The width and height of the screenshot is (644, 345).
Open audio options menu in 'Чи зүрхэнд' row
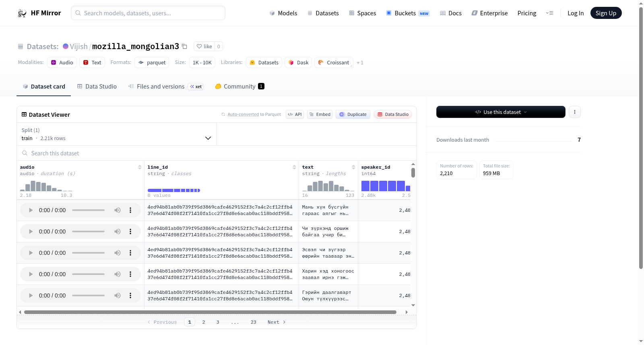click(x=130, y=231)
